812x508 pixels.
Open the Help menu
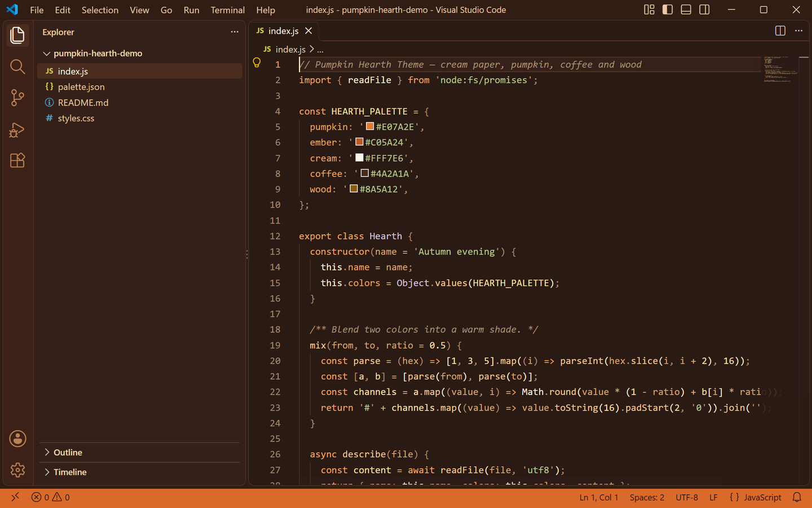(266, 10)
